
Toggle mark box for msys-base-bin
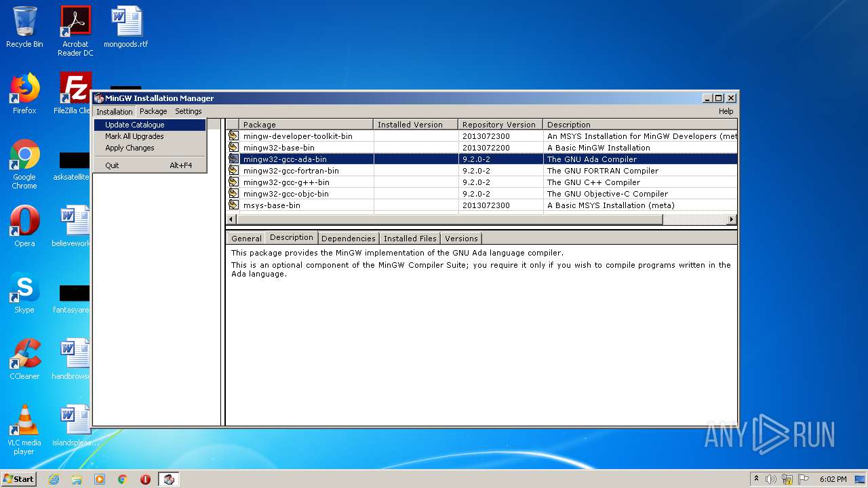pyautogui.click(x=233, y=205)
